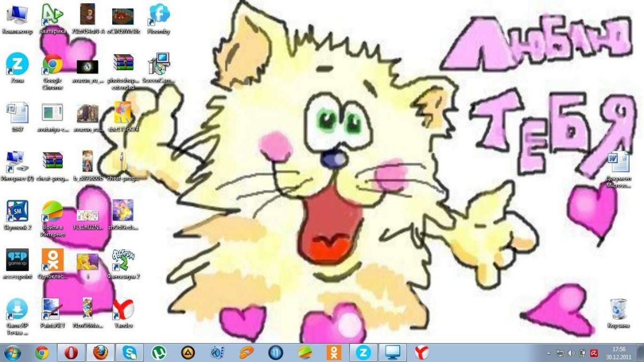Open the Фантазиум 2 desktop shortcut

point(123,260)
